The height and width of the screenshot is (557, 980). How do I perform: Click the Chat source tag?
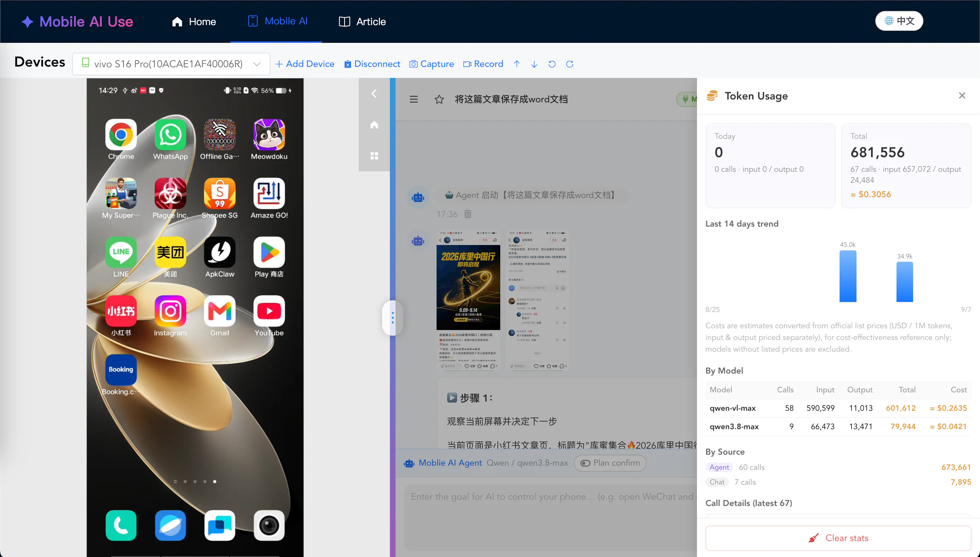[717, 482]
